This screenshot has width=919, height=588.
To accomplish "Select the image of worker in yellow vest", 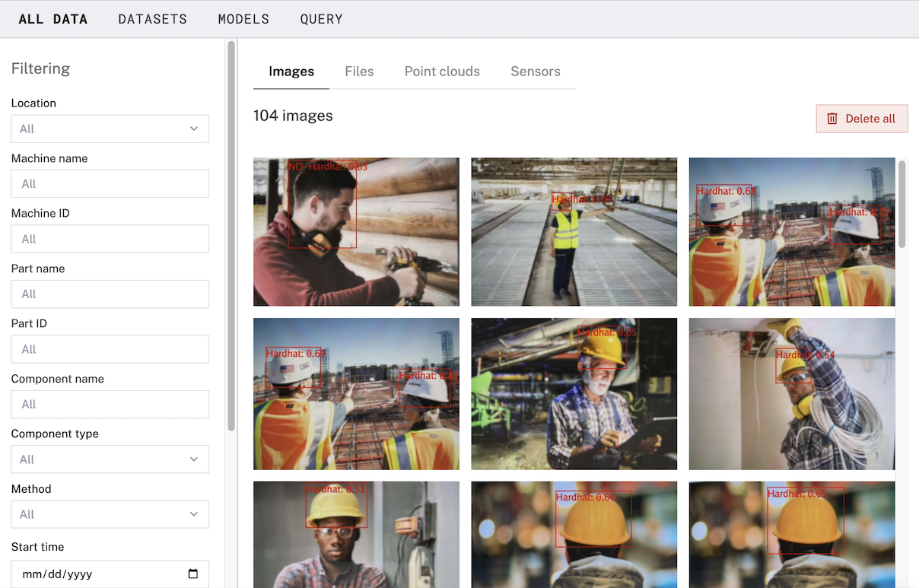I will click(574, 231).
